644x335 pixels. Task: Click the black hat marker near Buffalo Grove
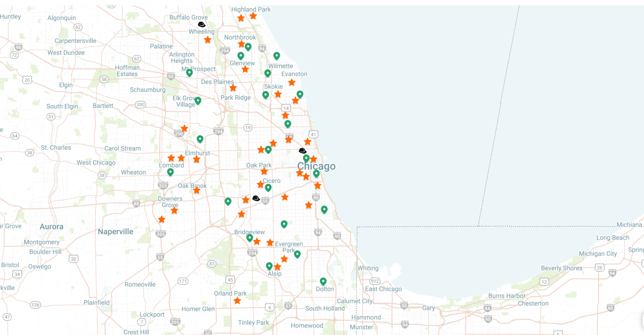tap(201, 24)
